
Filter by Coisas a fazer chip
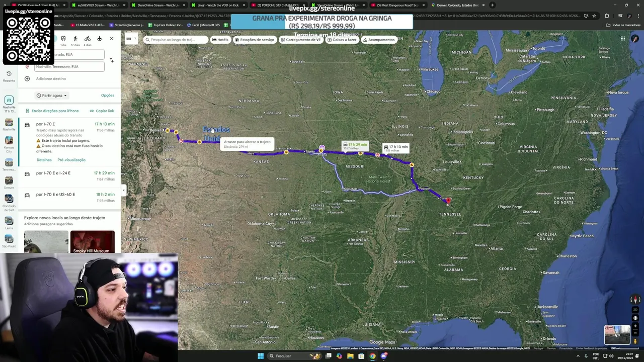point(342,40)
